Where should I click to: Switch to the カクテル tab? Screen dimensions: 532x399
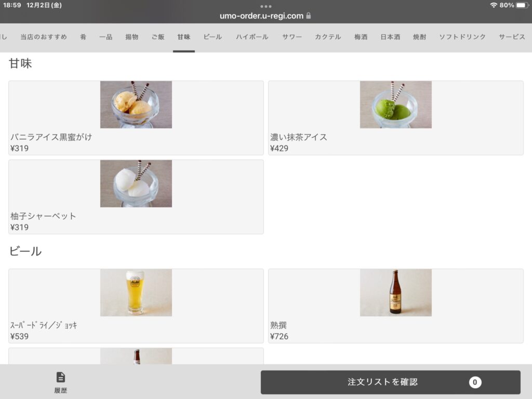point(328,37)
